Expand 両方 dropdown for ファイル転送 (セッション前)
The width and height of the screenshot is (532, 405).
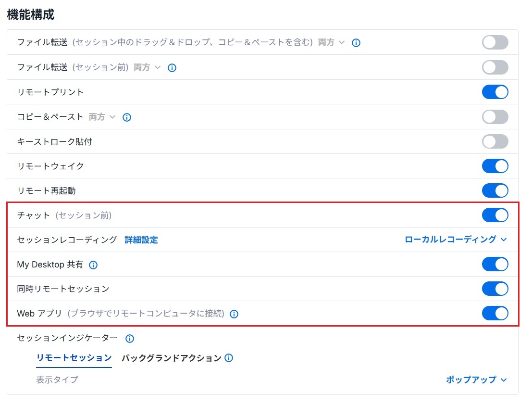147,67
